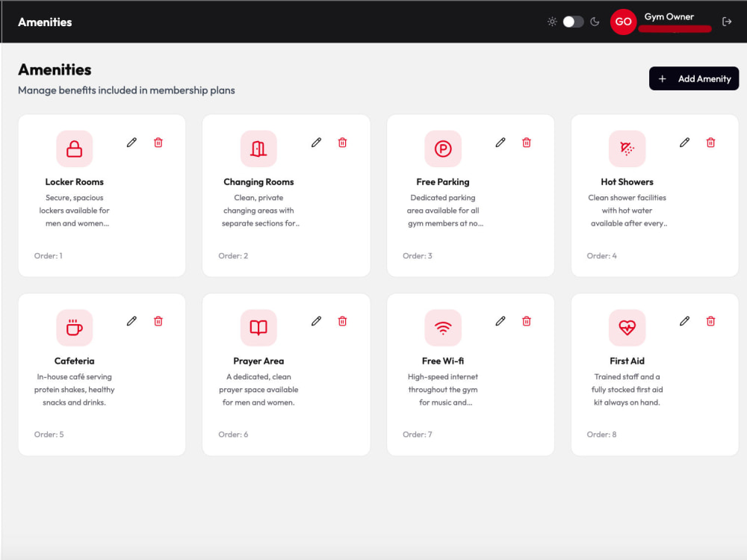Delete the Cafeteria amenity
747x560 pixels.
coord(158,321)
